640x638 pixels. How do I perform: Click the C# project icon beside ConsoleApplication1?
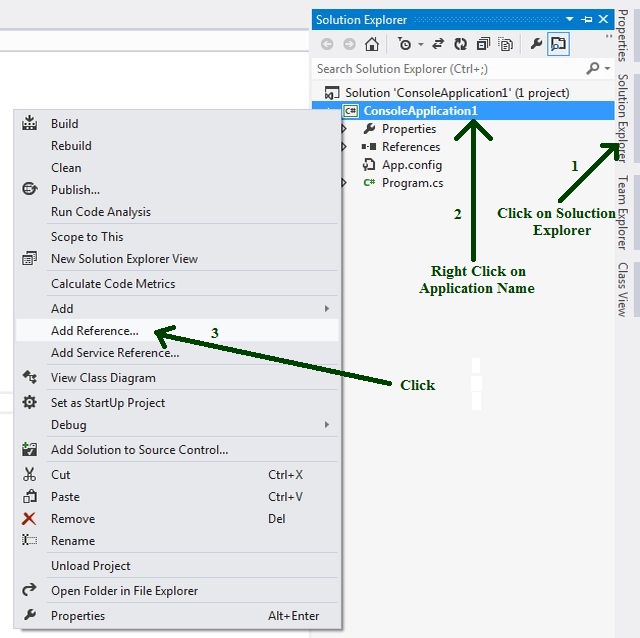click(x=350, y=111)
